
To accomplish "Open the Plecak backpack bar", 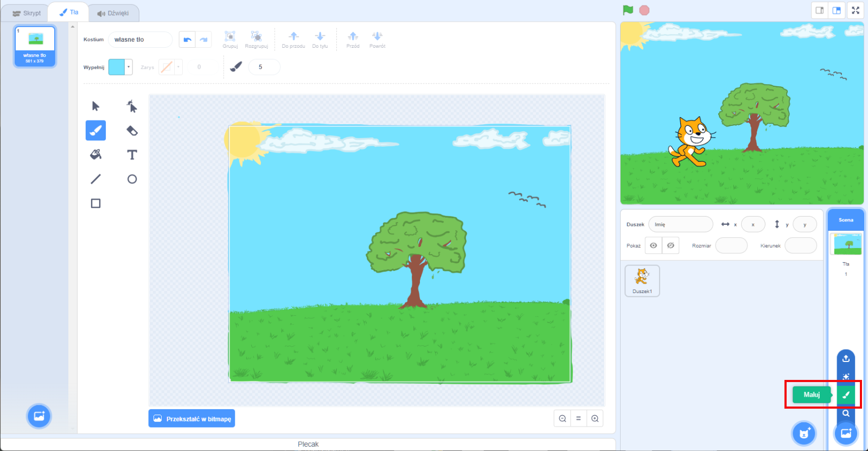I will tap(308, 444).
